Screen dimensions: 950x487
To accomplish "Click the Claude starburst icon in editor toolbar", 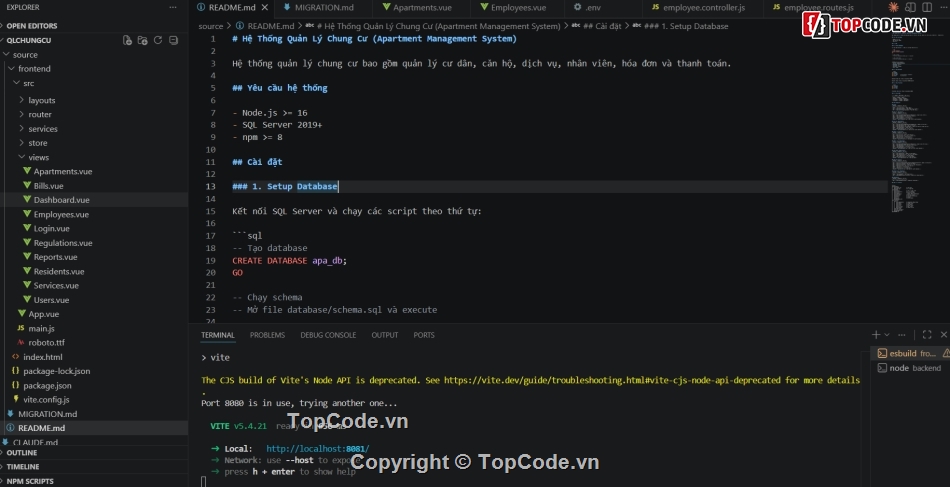I will 893,7.
